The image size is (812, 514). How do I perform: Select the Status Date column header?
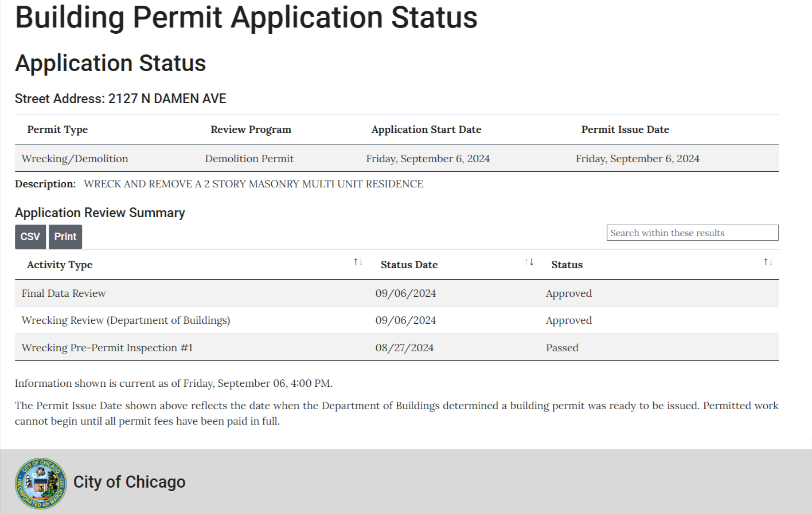(x=409, y=265)
